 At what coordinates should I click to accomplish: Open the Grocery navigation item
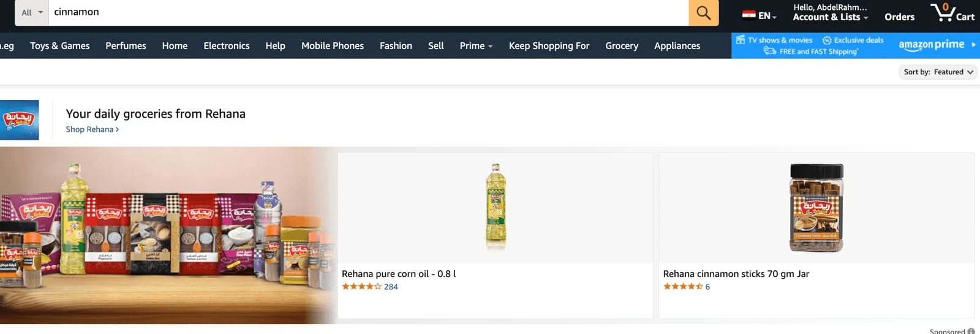tap(622, 46)
